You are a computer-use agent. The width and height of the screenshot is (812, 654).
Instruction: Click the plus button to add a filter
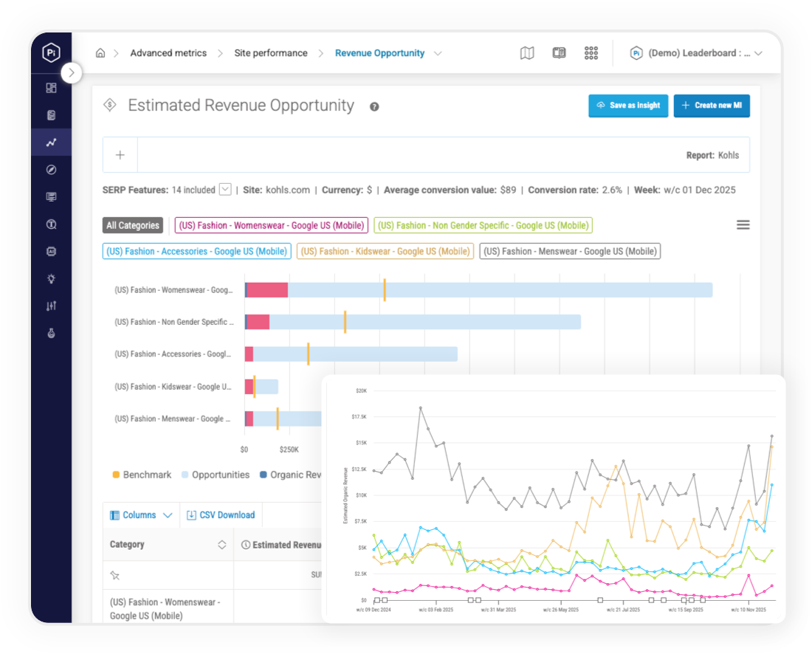120,154
